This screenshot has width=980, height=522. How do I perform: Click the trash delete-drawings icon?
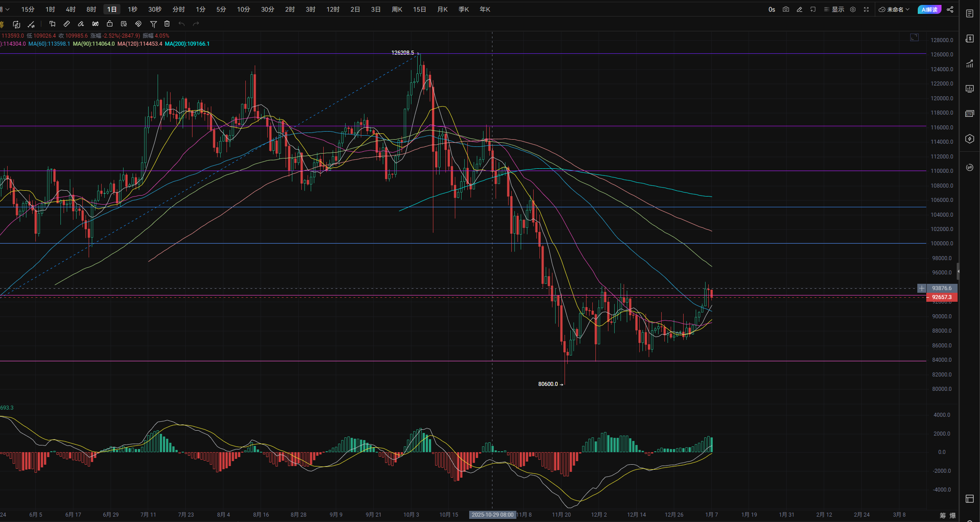[x=167, y=24]
